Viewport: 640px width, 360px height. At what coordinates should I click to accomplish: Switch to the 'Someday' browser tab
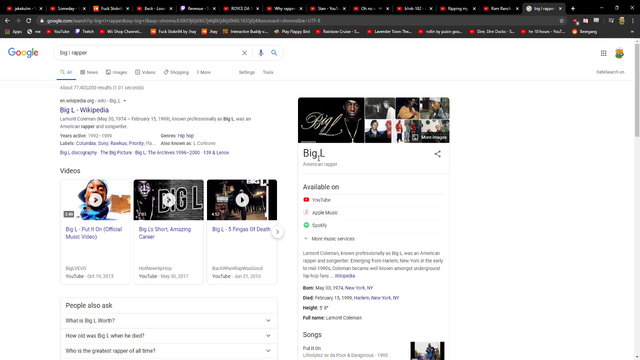point(67,8)
